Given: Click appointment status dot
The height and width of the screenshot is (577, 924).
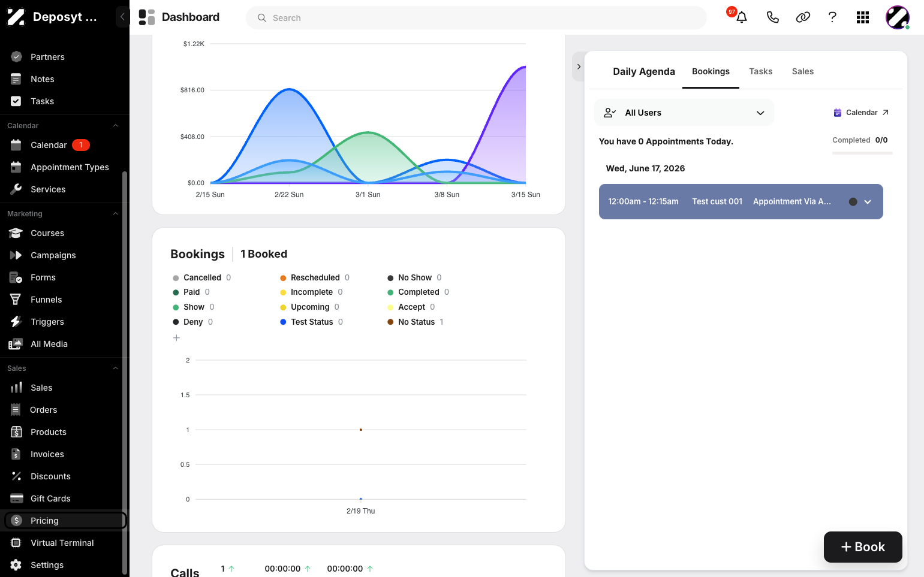Looking at the screenshot, I should coord(853,202).
